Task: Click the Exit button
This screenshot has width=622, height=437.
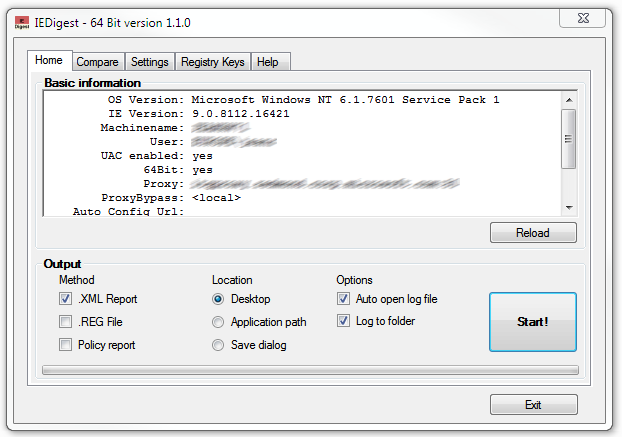Action: 534,404
